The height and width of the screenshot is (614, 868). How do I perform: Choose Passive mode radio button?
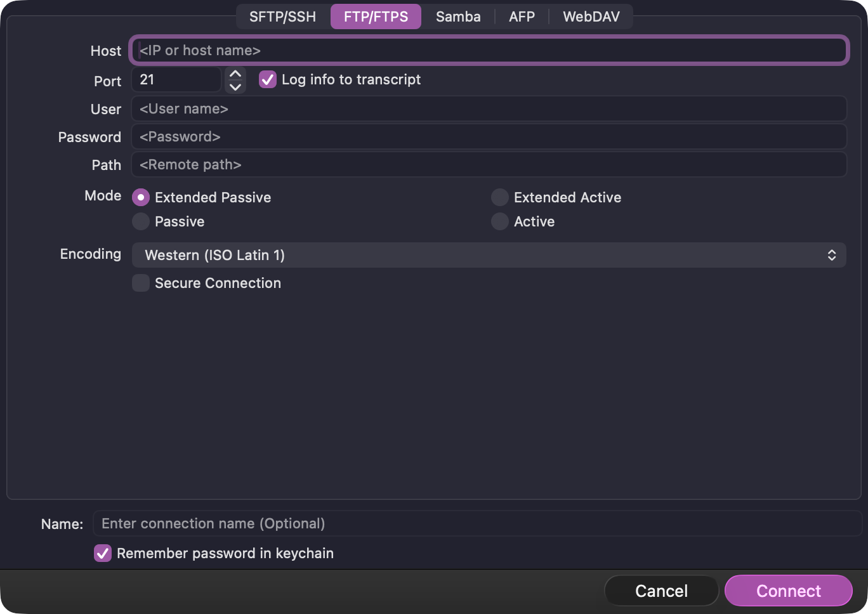pyautogui.click(x=141, y=222)
